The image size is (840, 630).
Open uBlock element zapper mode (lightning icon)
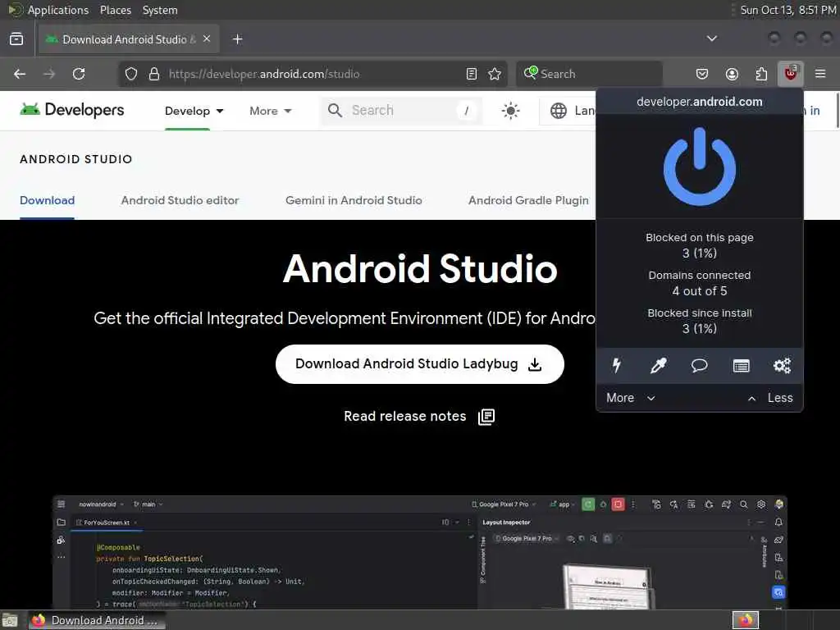click(617, 365)
